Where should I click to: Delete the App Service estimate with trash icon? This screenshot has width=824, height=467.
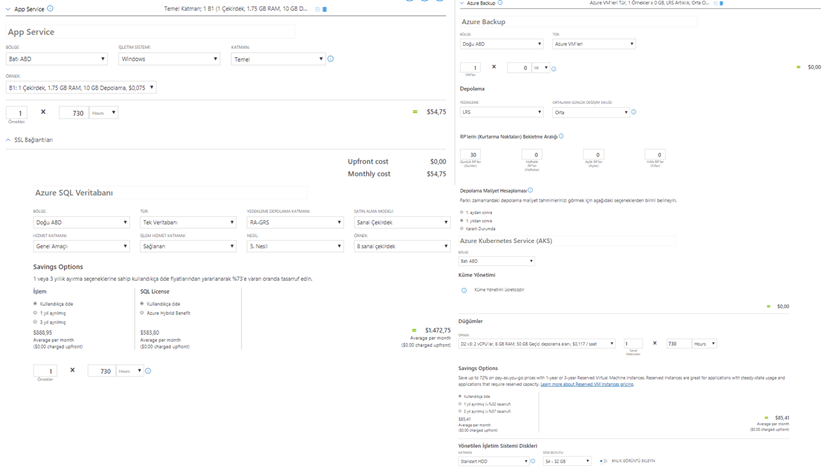point(324,9)
